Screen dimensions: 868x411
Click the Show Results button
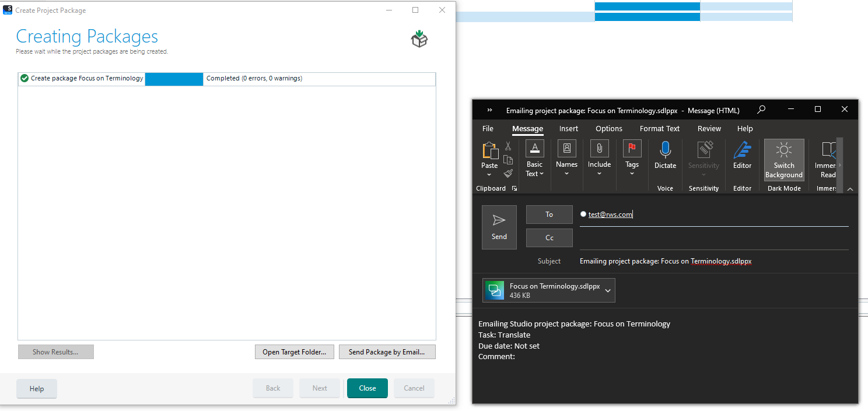pos(55,352)
